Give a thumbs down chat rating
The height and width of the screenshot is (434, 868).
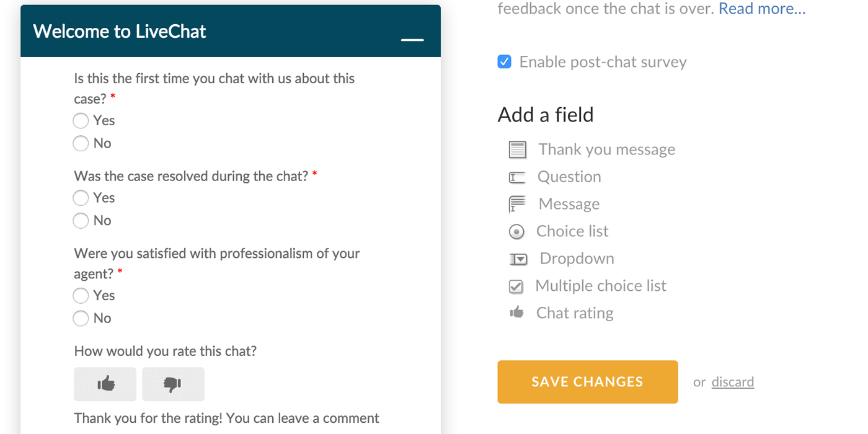[x=173, y=384]
